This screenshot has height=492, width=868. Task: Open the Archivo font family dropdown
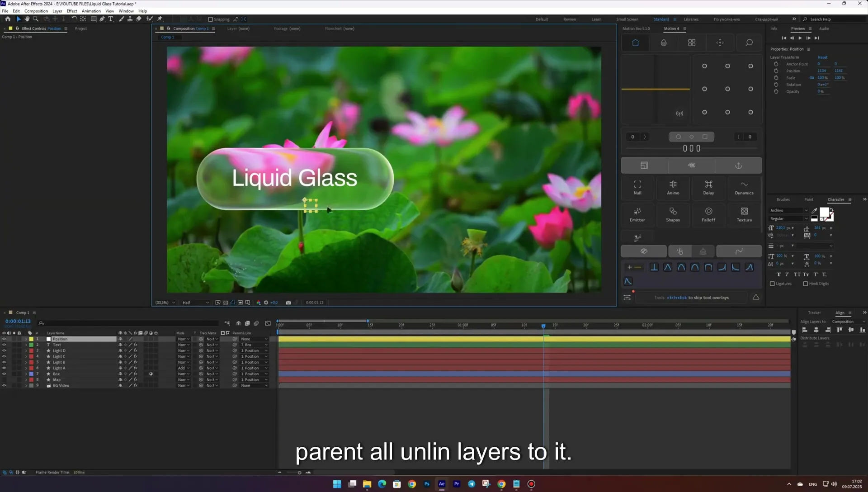pyautogui.click(x=789, y=211)
